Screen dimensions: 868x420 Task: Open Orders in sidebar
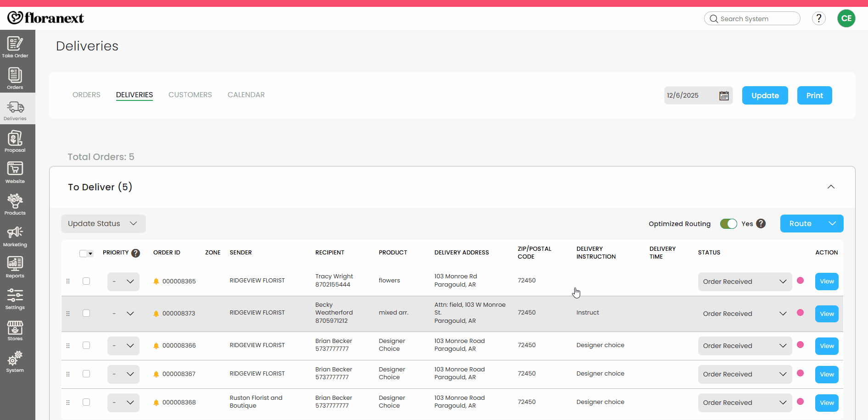pyautogui.click(x=15, y=78)
